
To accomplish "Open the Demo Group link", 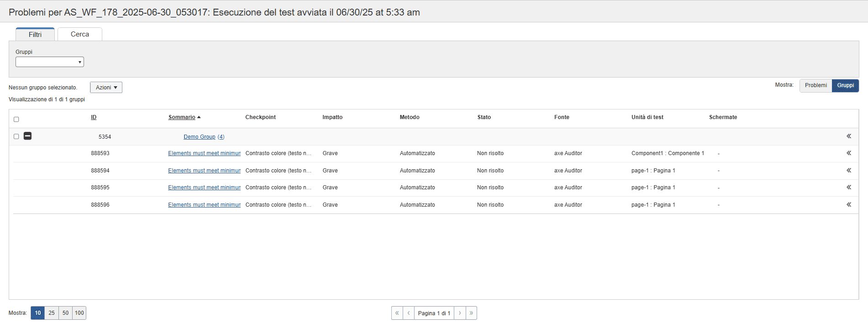I will 200,137.
